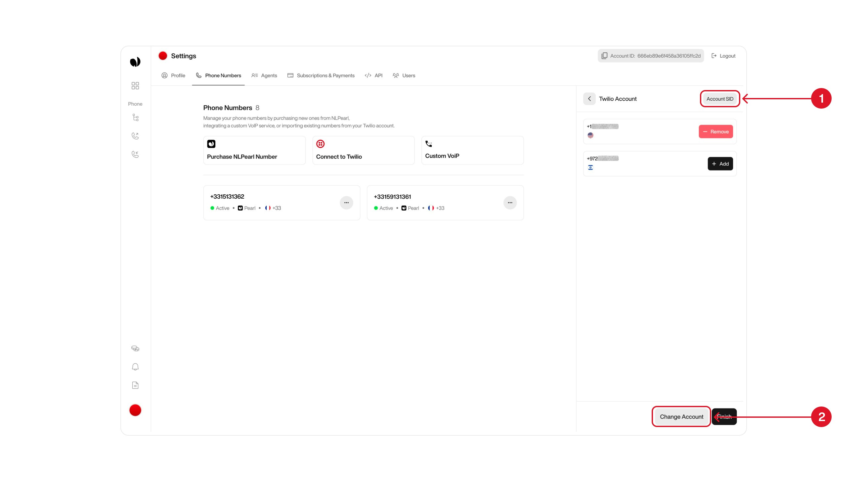This screenshot has height=482, width=868.
Task: Open the documents page from the sidebar
Action: coord(135,385)
